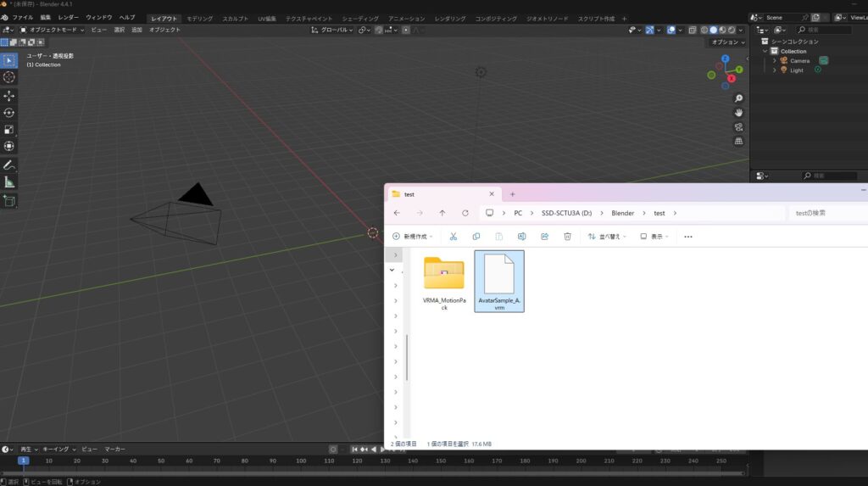Select the Measure tool

click(x=8, y=182)
